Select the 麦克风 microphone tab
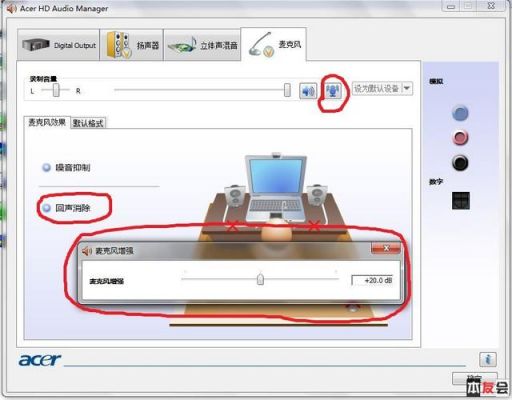The image size is (512, 400). [x=273, y=44]
